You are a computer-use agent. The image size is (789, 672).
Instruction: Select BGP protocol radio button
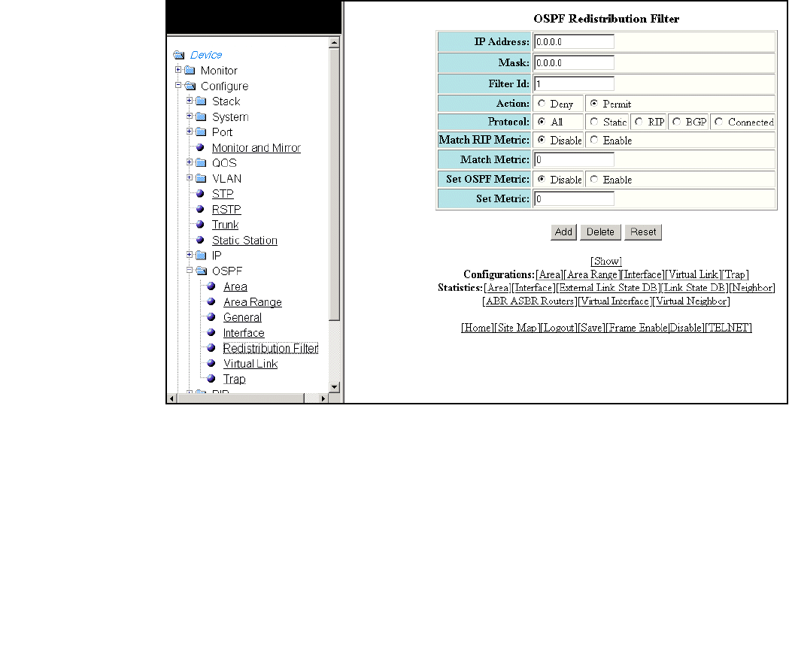coord(677,121)
